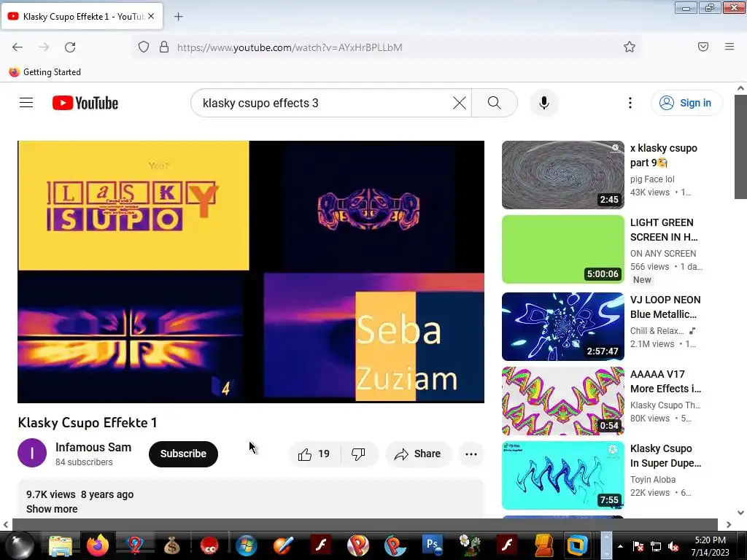Start voice search with the microphone
The height and width of the screenshot is (560, 747).
tap(544, 103)
